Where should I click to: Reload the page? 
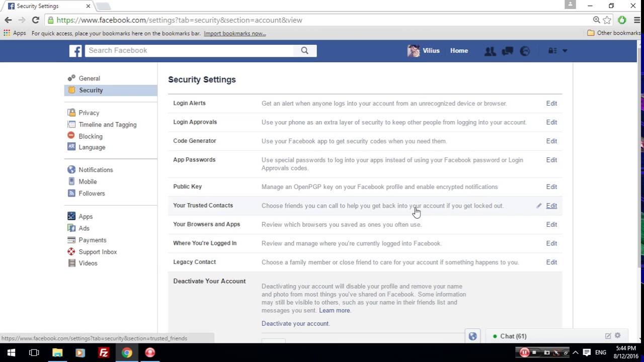[x=35, y=20]
